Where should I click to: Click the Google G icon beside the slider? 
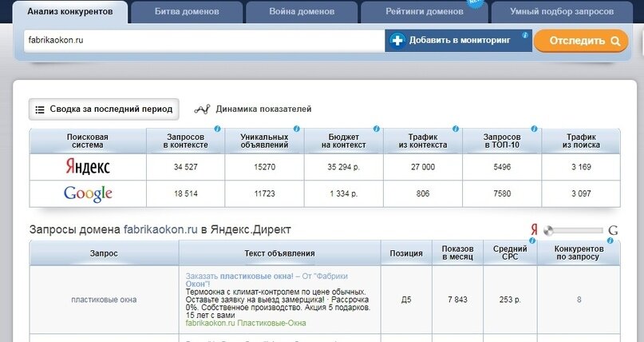(x=613, y=230)
